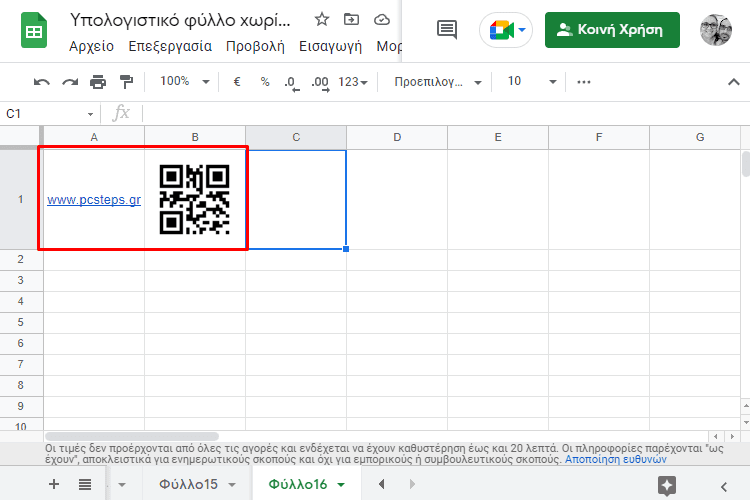
Task: Activate the paint format tool
Action: (126, 82)
